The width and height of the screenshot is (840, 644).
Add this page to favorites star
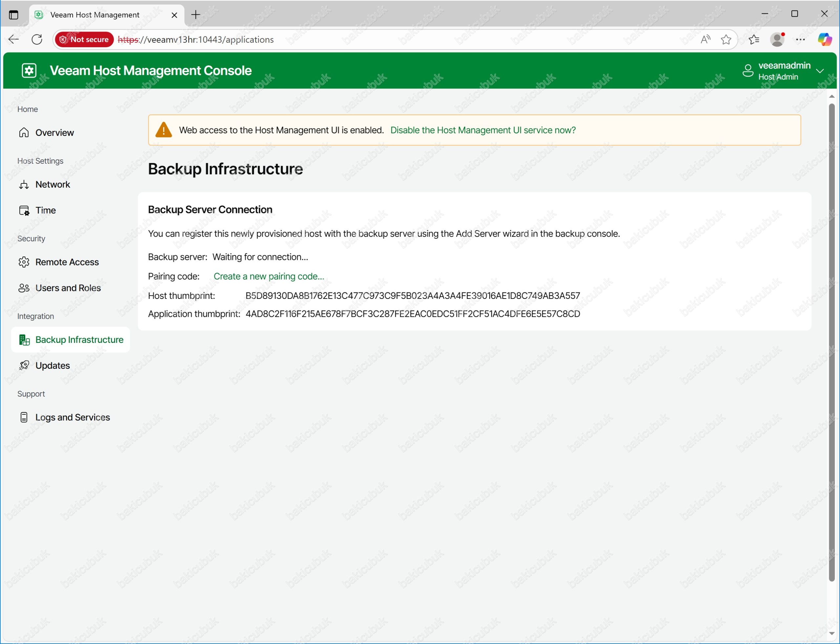(725, 39)
